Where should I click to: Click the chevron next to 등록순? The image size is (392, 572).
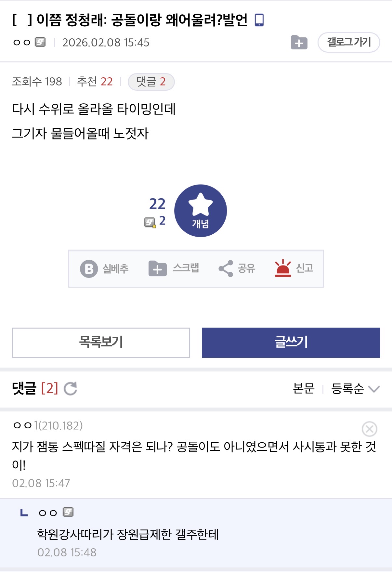point(374,389)
